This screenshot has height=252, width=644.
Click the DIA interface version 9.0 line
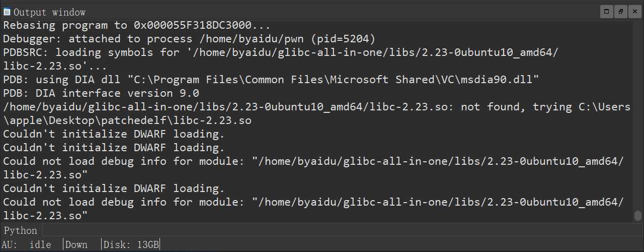[x=101, y=93]
